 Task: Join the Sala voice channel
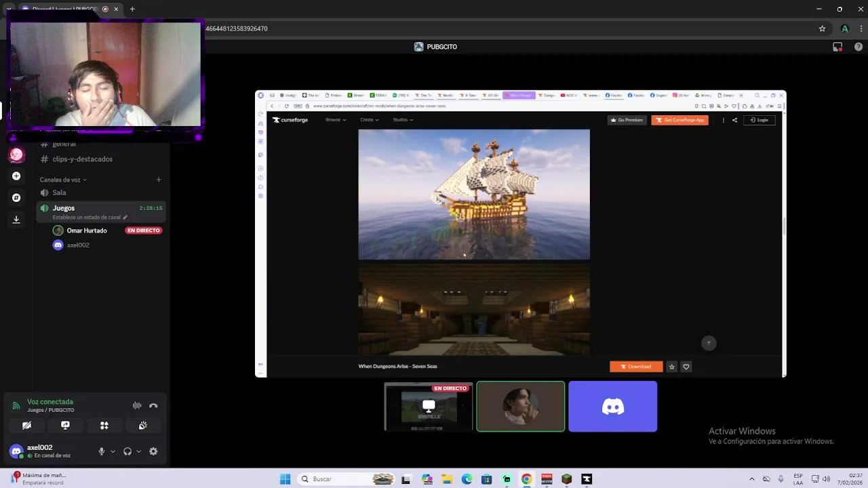[x=59, y=192]
